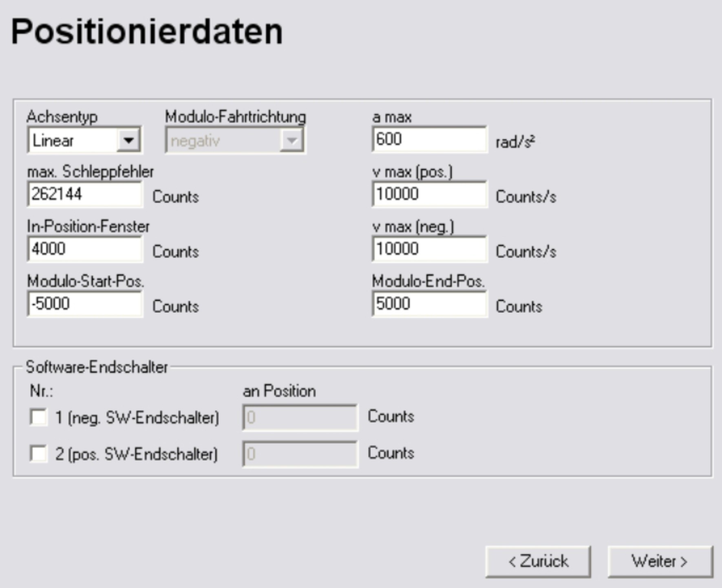This screenshot has height=588, width=722.
Task: Click the rad/s² unit label
Action: click(x=515, y=142)
